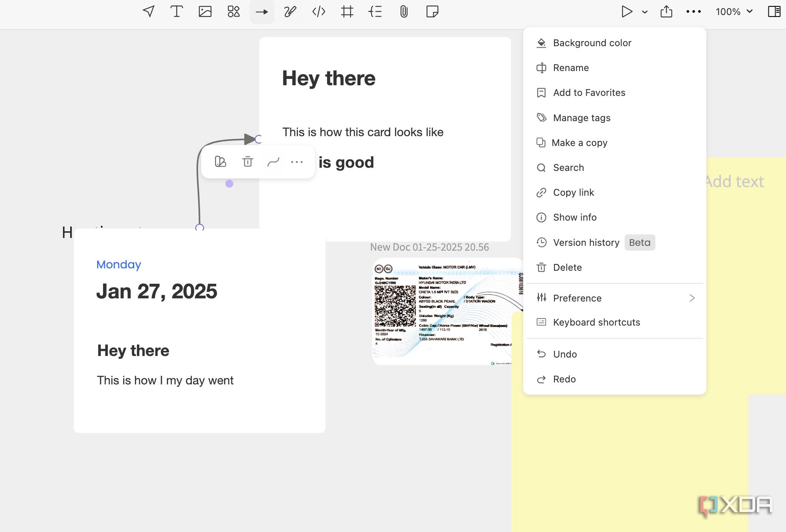Screen dimensions: 786x532
Task: Select the connector's bottom start handle
Action: [x=200, y=228]
